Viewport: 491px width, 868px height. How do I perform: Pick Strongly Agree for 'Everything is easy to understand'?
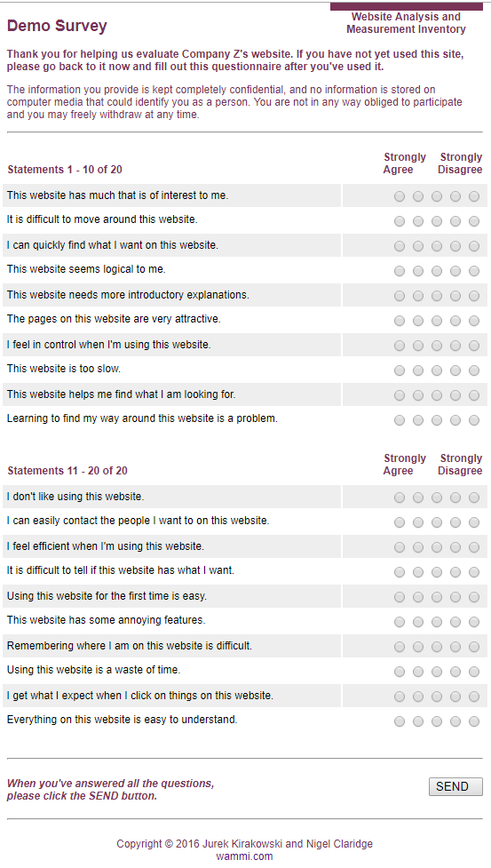coord(400,722)
